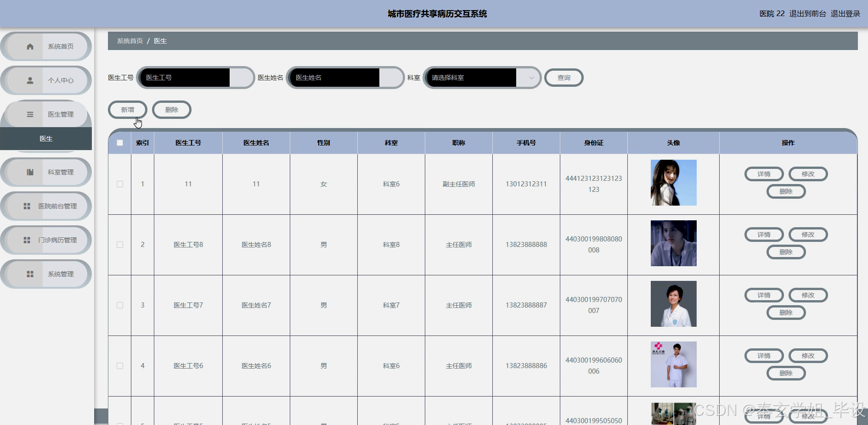868x425 pixels.
Task: Click the 医生姓名 column header
Action: pyautogui.click(x=256, y=143)
